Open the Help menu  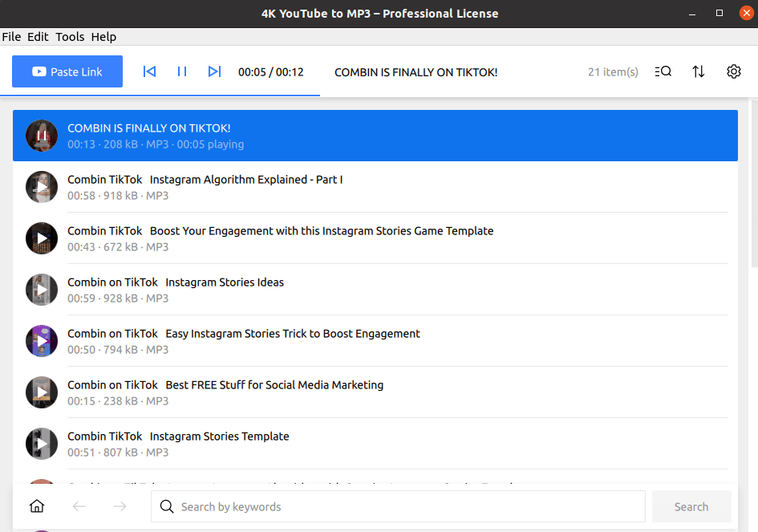point(103,36)
